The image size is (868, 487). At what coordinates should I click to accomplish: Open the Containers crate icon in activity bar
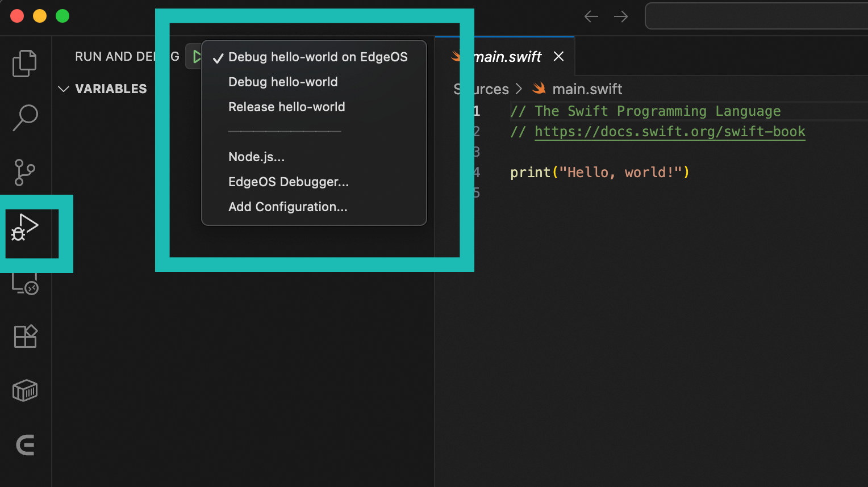point(25,391)
